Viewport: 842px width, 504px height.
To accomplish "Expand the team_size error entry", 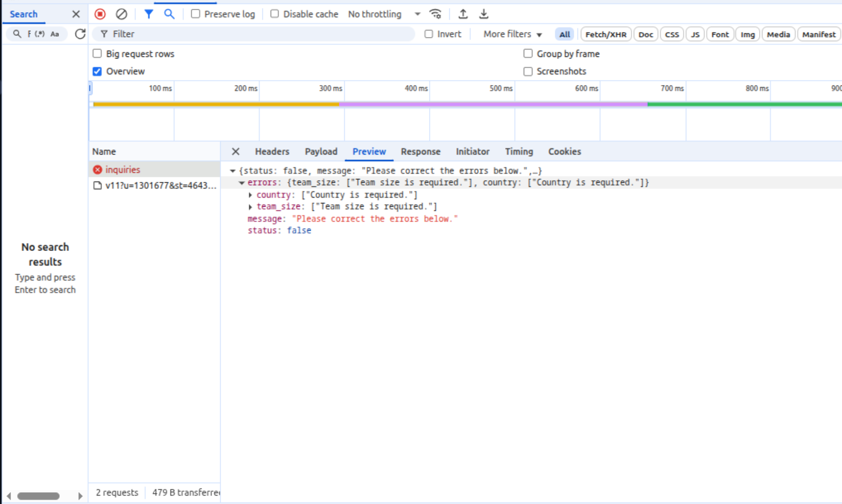I will tap(250, 206).
